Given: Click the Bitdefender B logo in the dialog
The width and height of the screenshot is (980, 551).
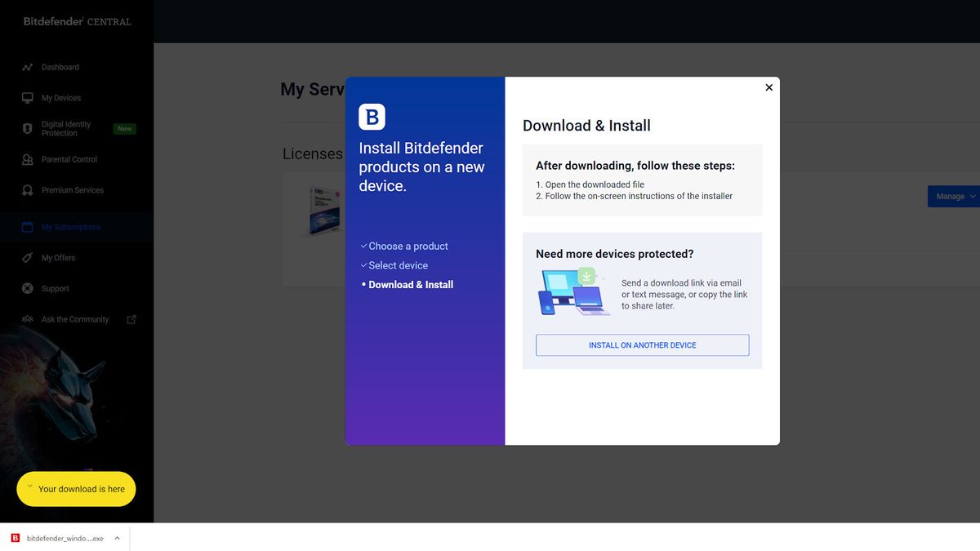Looking at the screenshot, I should [372, 116].
